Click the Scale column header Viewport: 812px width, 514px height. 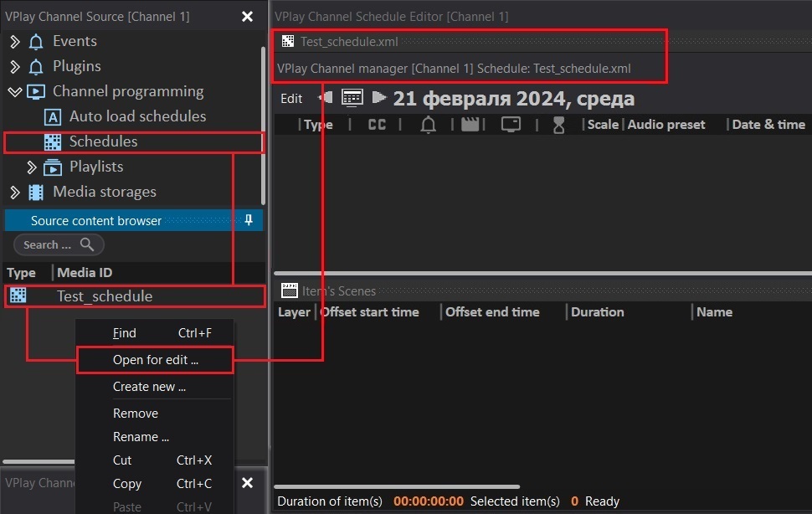point(603,125)
